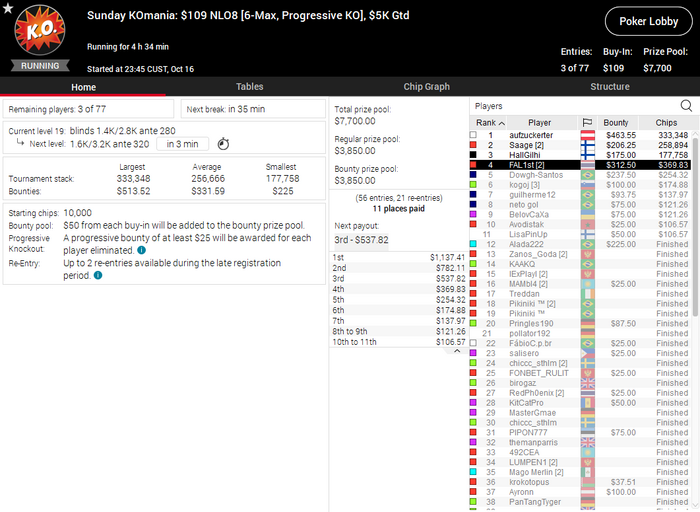Click Dowgh-Santos's Brazil flag
The image size is (700, 512).
point(588,175)
